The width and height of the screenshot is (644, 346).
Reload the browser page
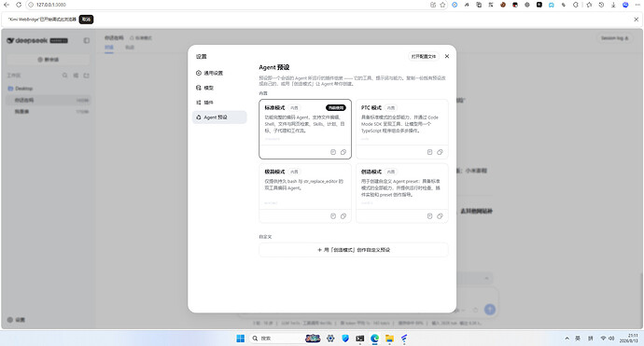pos(19,5)
